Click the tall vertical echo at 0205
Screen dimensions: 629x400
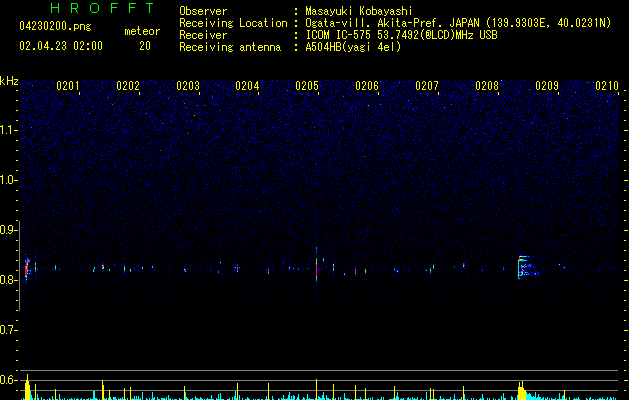pyautogui.click(x=317, y=265)
